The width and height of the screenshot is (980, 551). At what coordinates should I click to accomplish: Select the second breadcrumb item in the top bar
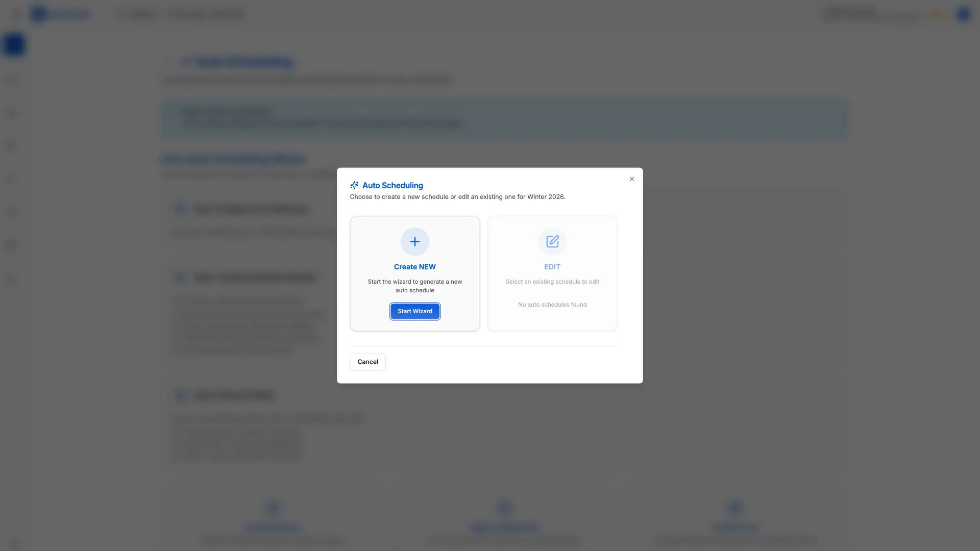(206, 14)
